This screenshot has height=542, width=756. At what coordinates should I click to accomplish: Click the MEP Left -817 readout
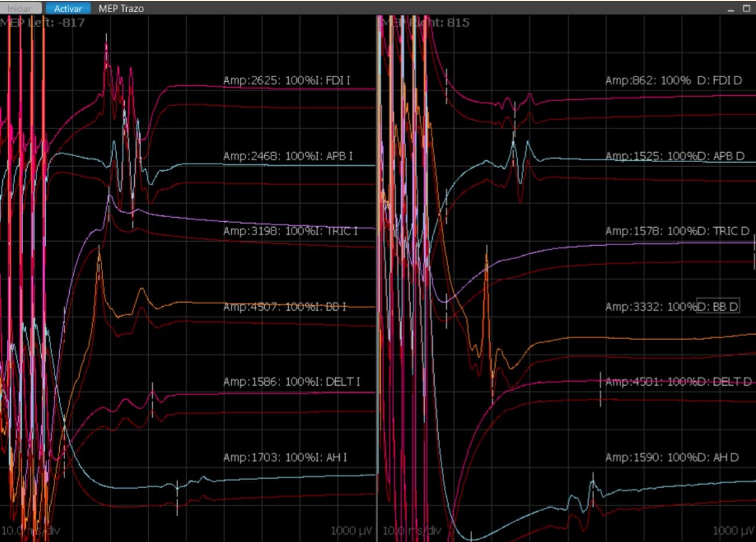(43, 23)
